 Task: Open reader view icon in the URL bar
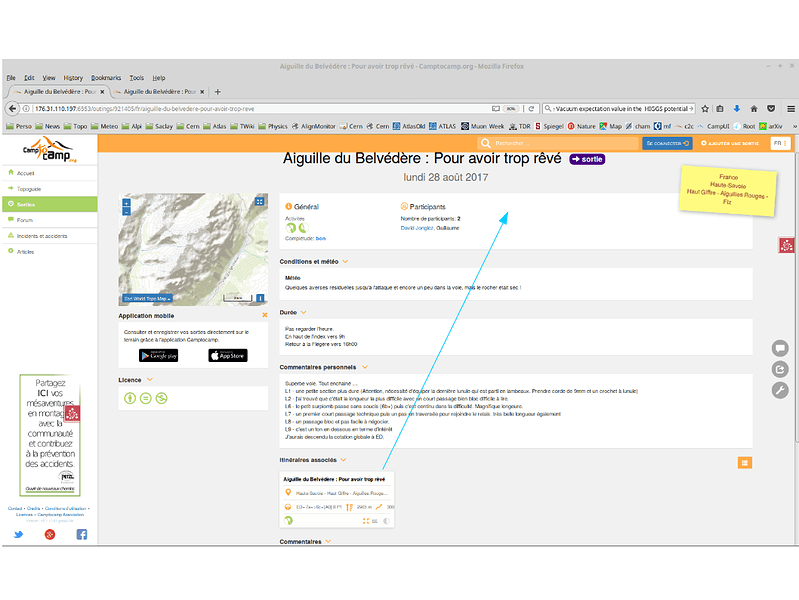coord(495,109)
